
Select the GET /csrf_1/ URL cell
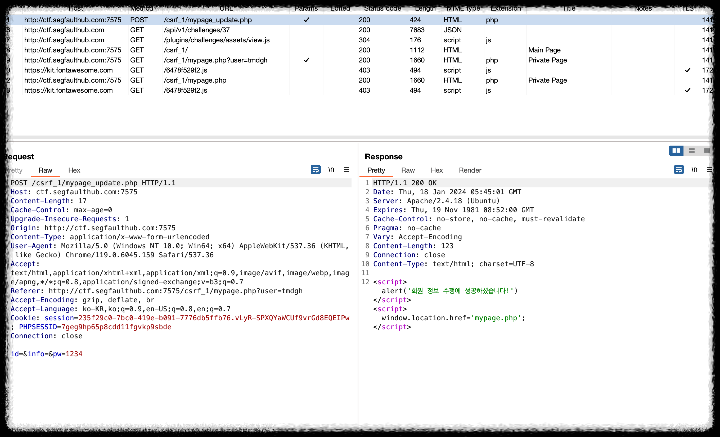point(175,50)
